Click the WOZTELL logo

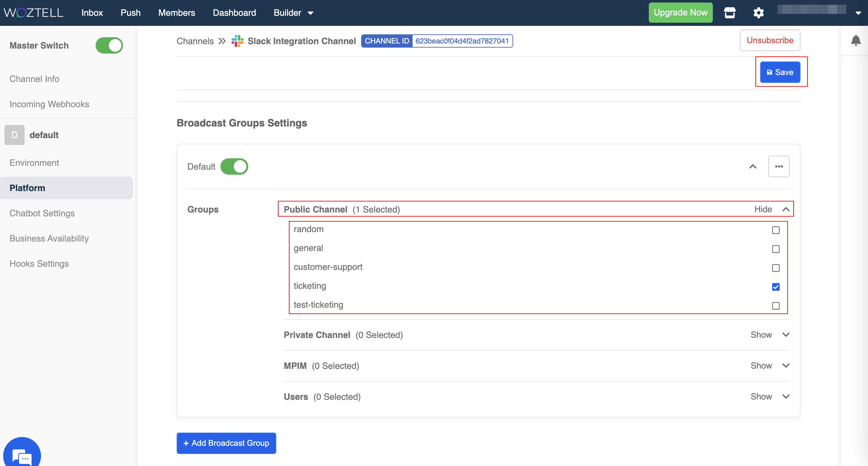click(x=33, y=13)
